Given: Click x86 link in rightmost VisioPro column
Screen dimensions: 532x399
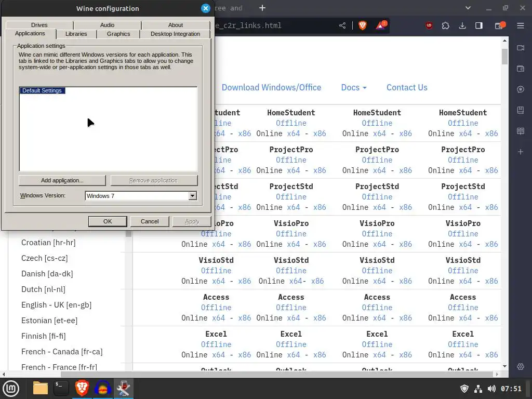Looking at the screenshot, I should (491, 244).
